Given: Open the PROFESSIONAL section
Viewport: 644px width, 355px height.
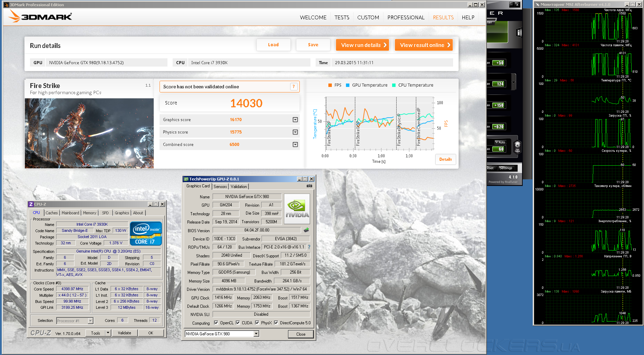Looking at the screenshot, I should tap(406, 18).
